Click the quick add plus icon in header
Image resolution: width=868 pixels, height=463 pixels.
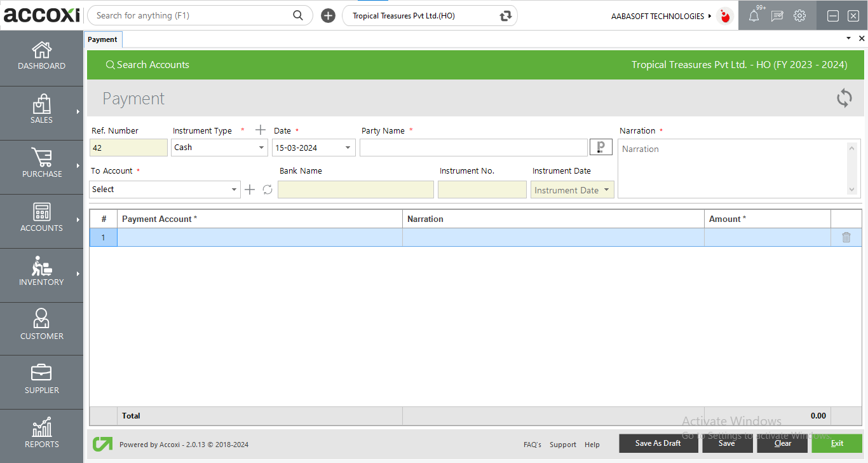click(328, 15)
